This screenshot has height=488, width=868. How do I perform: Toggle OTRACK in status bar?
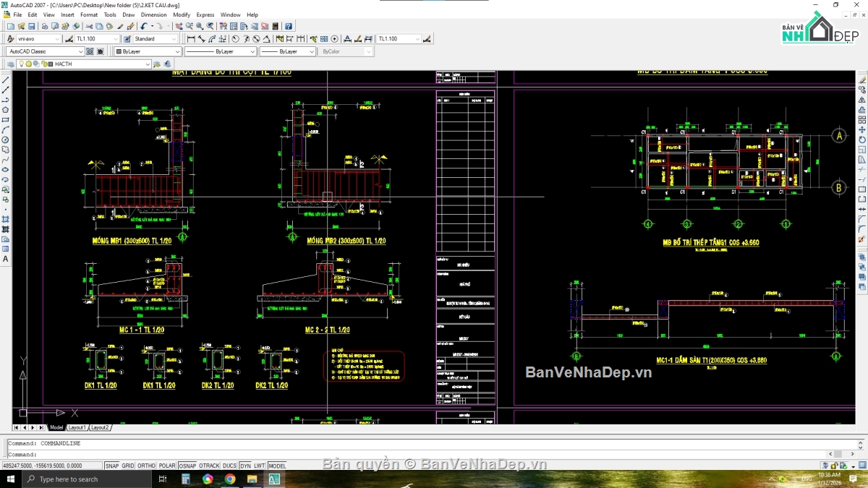pos(209,466)
